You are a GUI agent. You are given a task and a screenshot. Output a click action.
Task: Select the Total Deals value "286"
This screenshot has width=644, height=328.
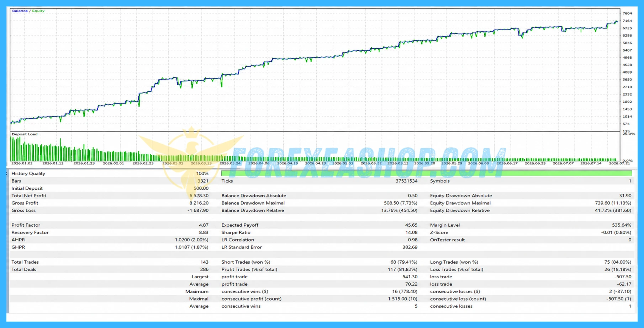point(204,269)
